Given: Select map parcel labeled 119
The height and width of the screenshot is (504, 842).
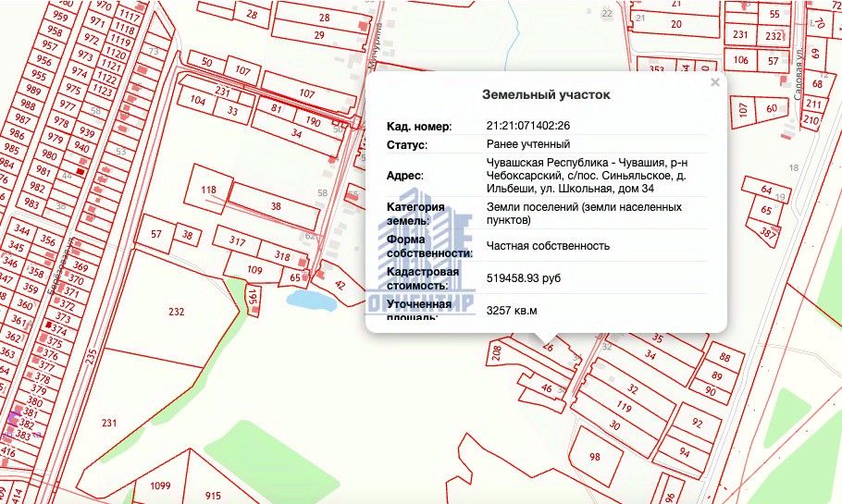Looking at the screenshot, I should [x=624, y=406].
